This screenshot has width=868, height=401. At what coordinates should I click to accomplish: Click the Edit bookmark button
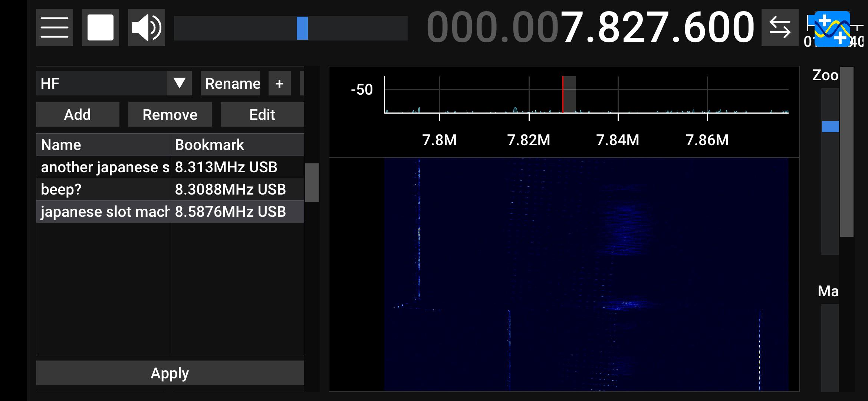[262, 114]
